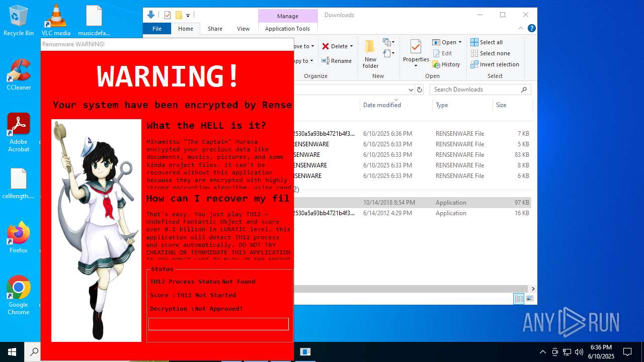
Task: Click the Explorer horizontal scrollbar right arrow
Action: [533, 289]
